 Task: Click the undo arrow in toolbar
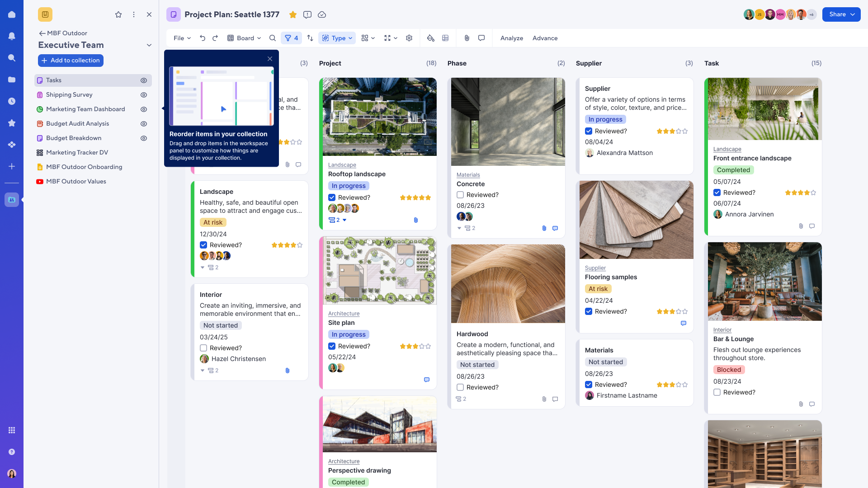(x=203, y=38)
